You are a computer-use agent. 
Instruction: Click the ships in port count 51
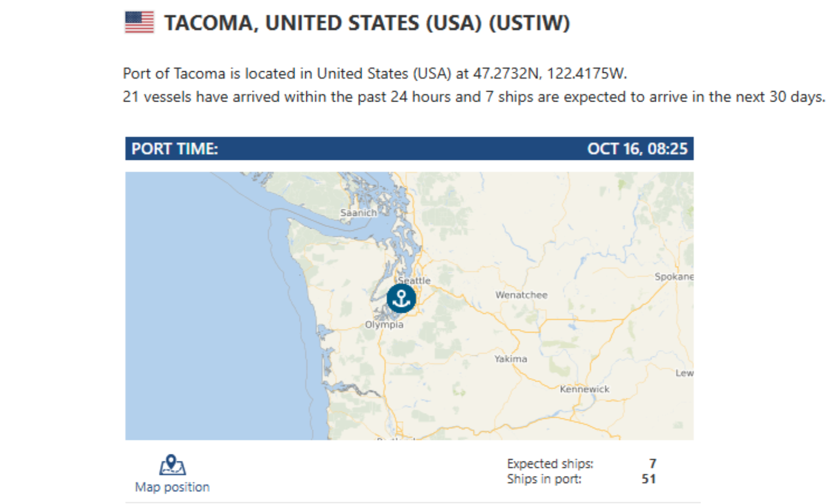[x=648, y=479]
